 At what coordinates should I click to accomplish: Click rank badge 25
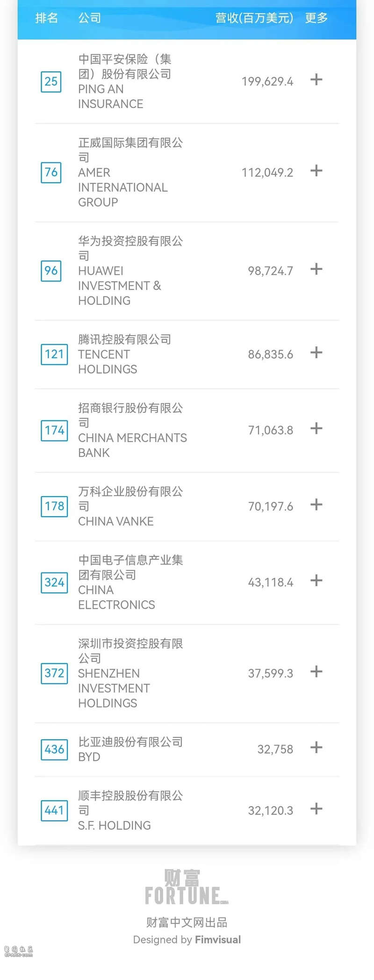click(x=51, y=82)
